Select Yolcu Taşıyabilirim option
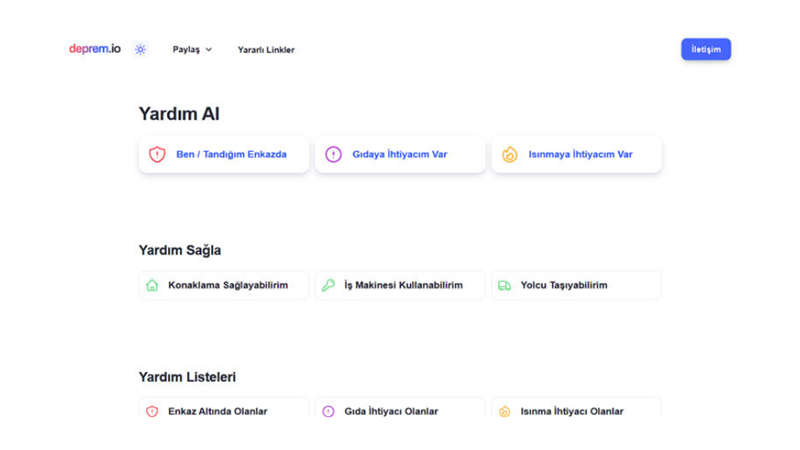 coord(564,285)
